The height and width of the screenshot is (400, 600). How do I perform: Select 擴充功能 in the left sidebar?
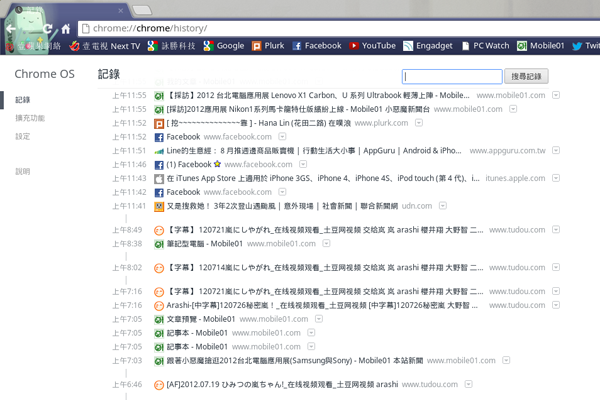[30, 118]
